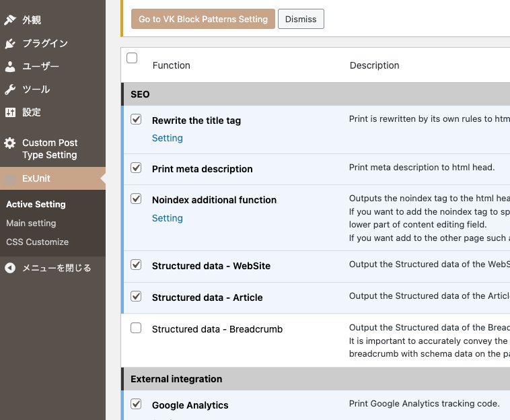Click the Rewrite the title tag label
The height and width of the screenshot is (420, 510).
(196, 120)
